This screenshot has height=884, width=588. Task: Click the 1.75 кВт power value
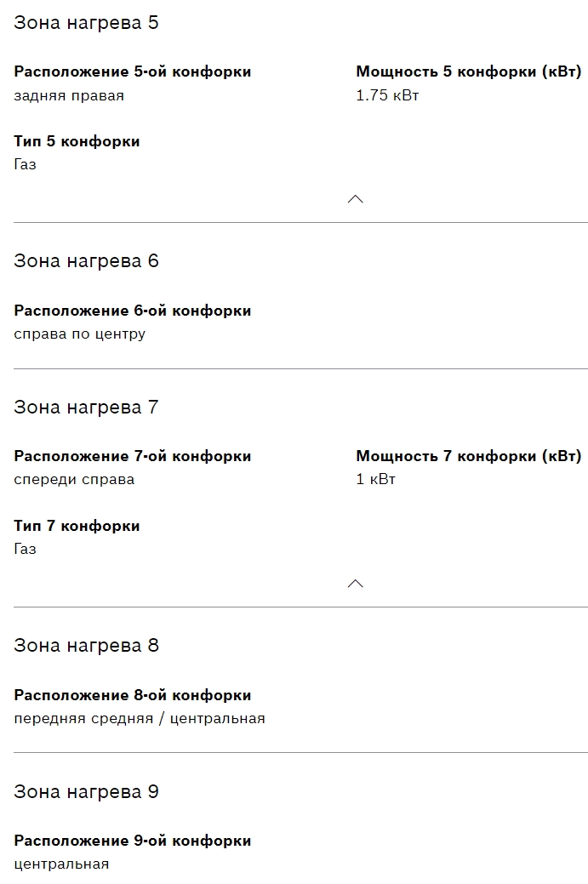click(387, 95)
